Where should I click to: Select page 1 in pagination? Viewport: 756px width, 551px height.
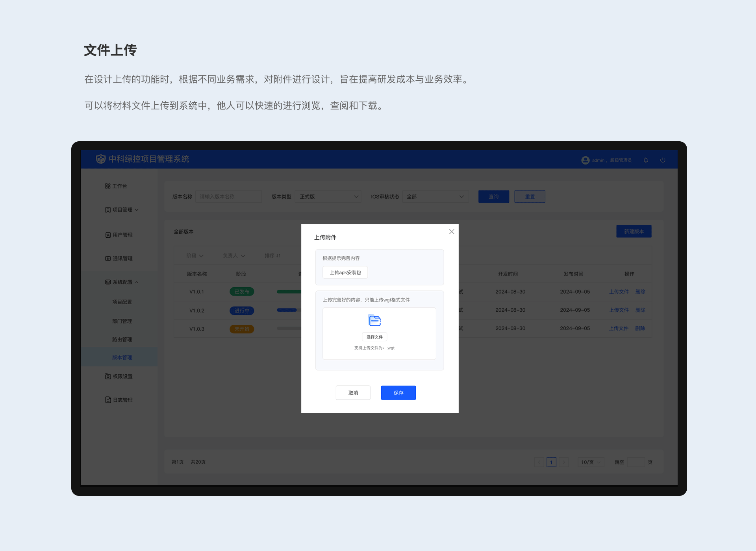(551, 462)
